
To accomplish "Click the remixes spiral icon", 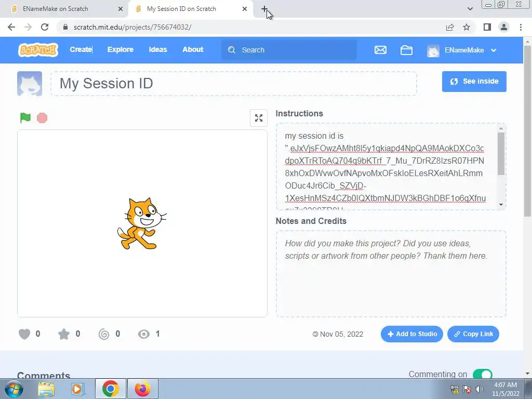I will [x=104, y=334].
